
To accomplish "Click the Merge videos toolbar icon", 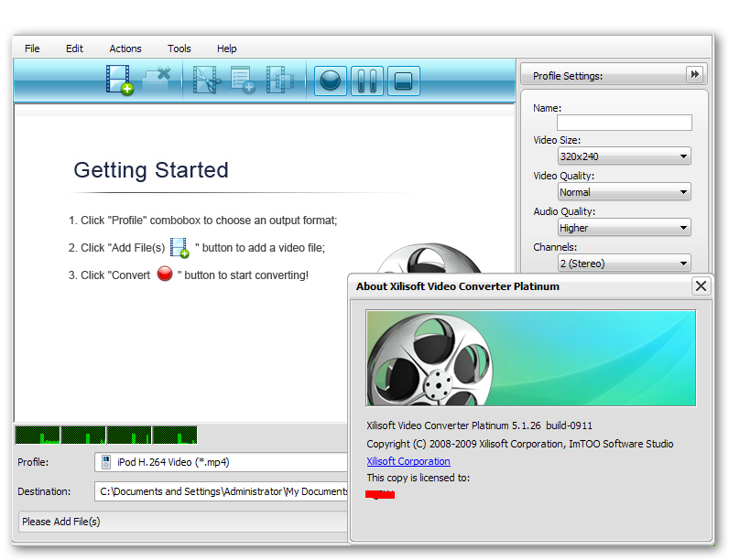I will 280,81.
